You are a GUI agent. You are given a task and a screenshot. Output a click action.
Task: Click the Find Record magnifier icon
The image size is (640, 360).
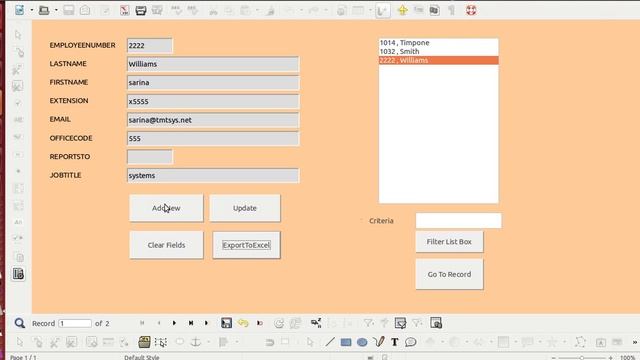coord(19,323)
